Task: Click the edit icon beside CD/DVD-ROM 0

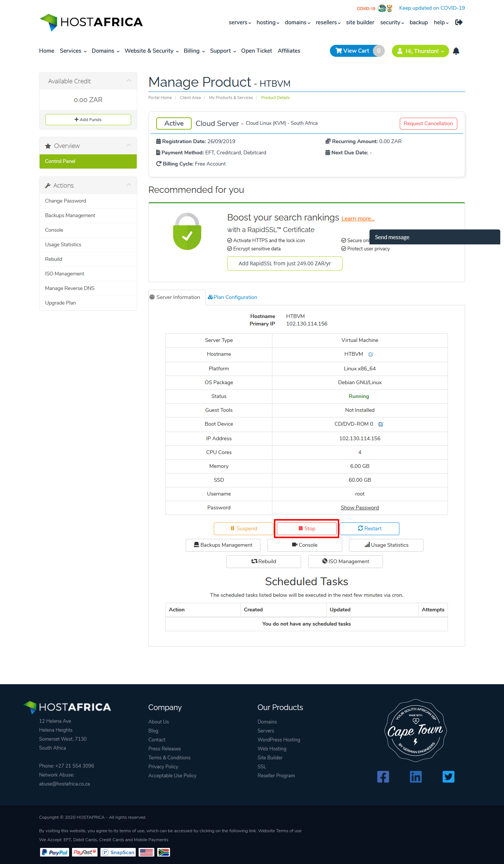Action: [x=381, y=424]
